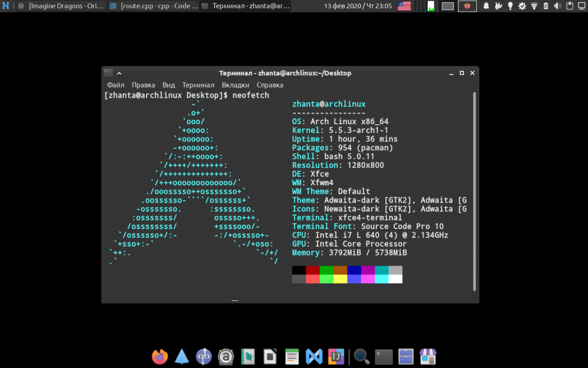Viewport: 588px width, 368px height.
Task: Select the Терминал taskbar window button
Action: [246, 6]
